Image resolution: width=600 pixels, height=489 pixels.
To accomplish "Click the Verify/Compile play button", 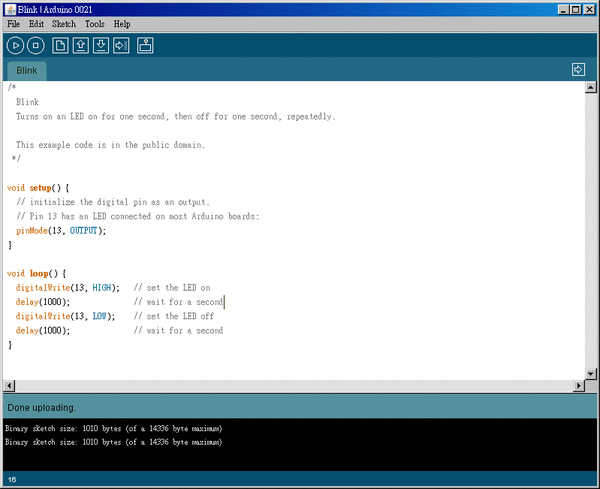I will point(15,46).
